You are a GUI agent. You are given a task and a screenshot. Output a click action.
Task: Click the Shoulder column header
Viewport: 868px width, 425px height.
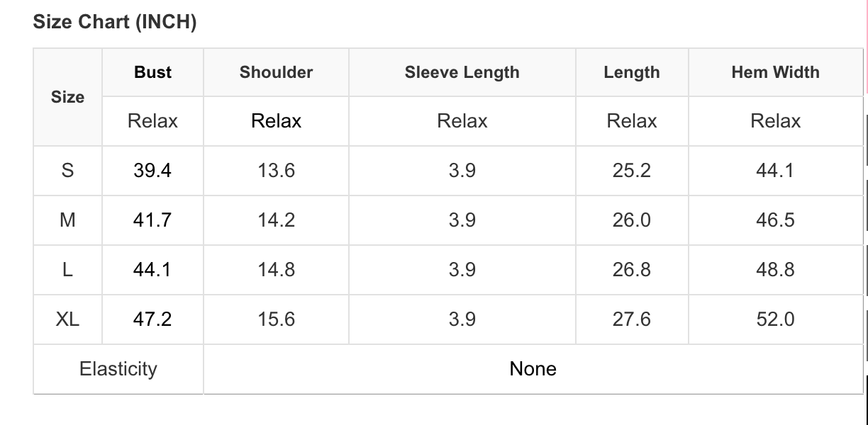pyautogui.click(x=276, y=72)
